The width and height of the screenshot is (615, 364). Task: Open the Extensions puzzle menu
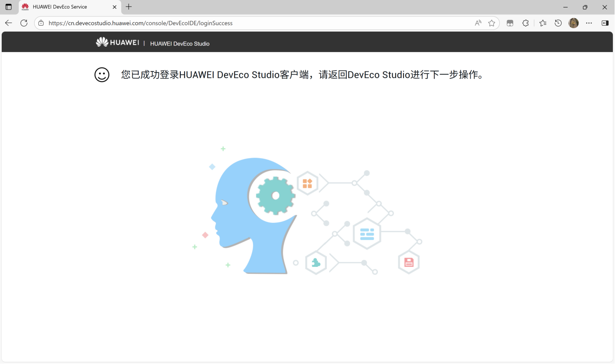tap(526, 23)
